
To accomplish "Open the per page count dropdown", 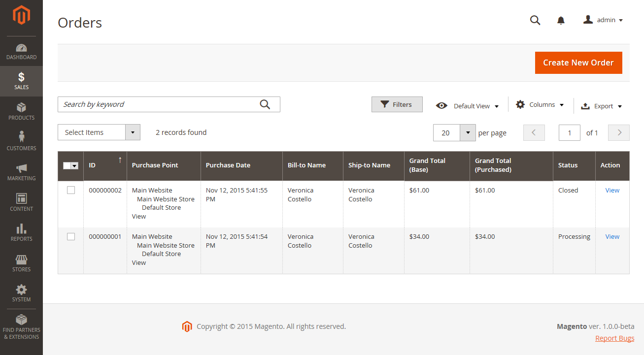I will tap(454, 133).
